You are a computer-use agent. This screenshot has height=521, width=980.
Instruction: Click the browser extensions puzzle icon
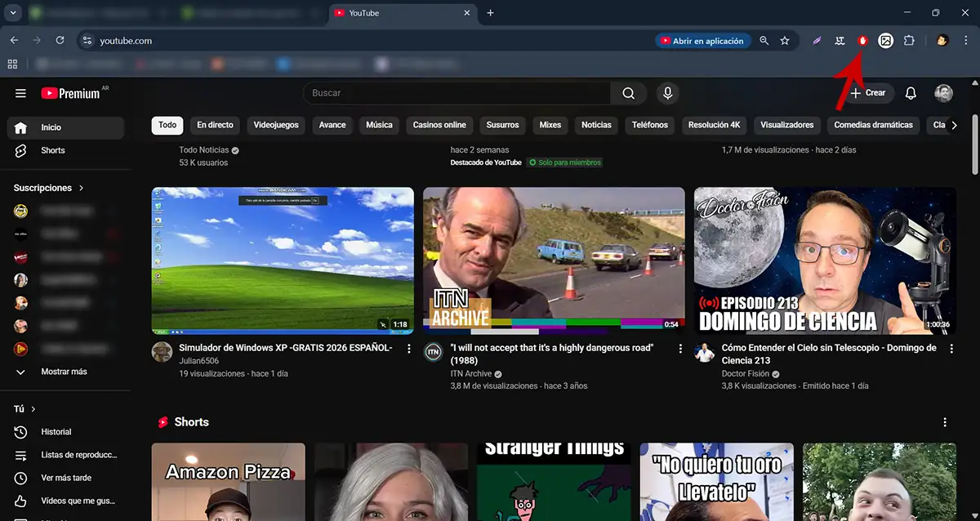pos(909,40)
